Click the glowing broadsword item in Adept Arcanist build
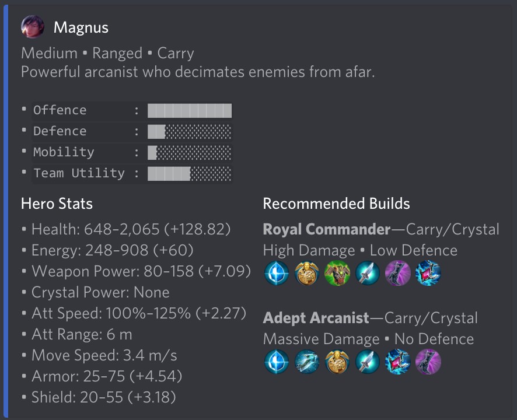517x420 pixels. click(x=367, y=362)
